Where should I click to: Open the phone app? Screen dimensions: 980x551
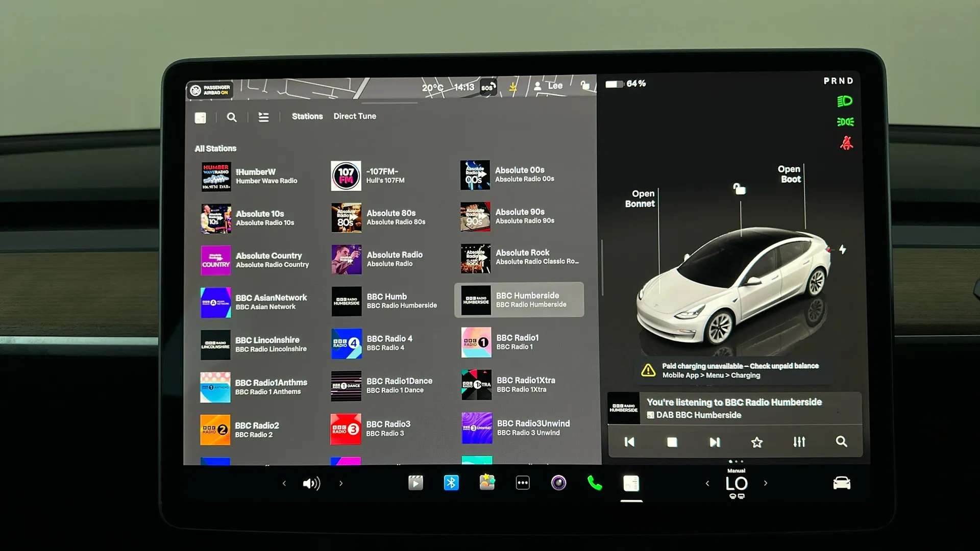coord(595,483)
